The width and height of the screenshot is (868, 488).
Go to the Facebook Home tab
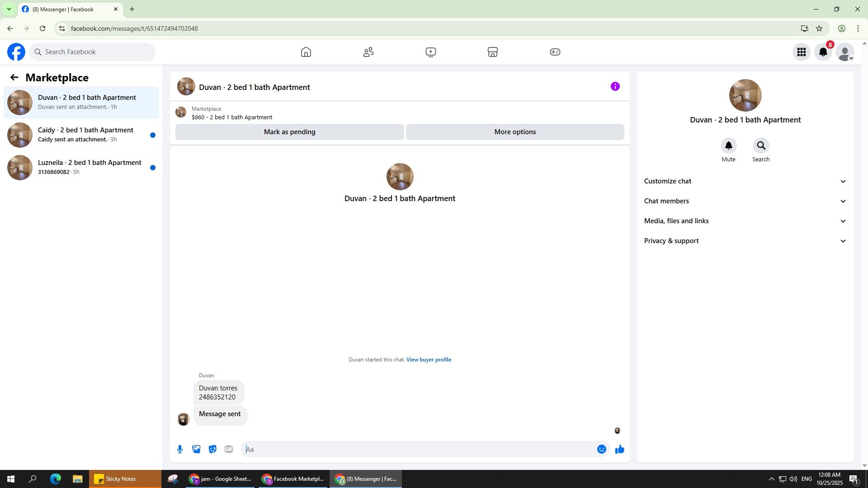[306, 52]
